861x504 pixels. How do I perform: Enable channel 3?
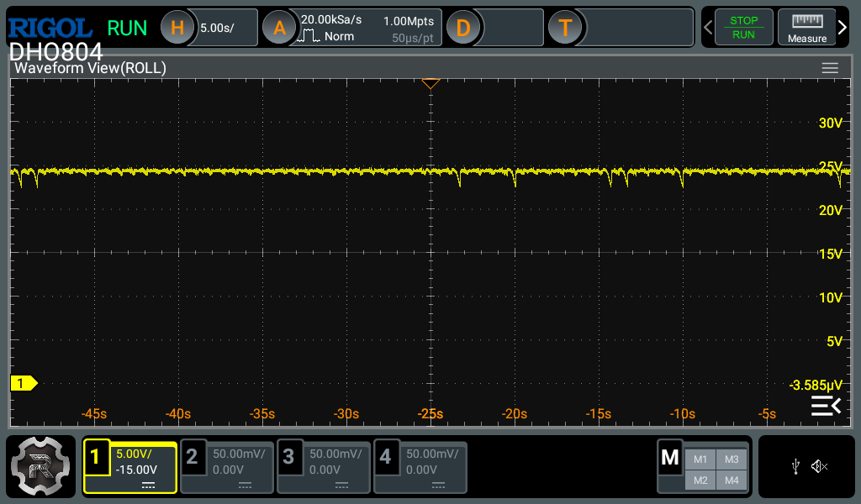(324, 467)
